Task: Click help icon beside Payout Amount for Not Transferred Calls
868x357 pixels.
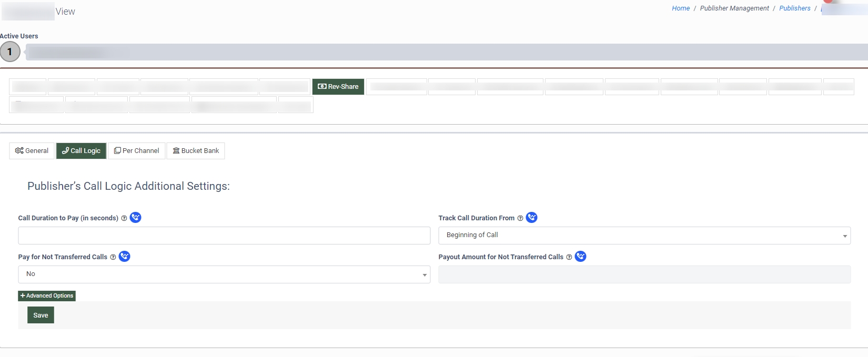Action: (569, 257)
